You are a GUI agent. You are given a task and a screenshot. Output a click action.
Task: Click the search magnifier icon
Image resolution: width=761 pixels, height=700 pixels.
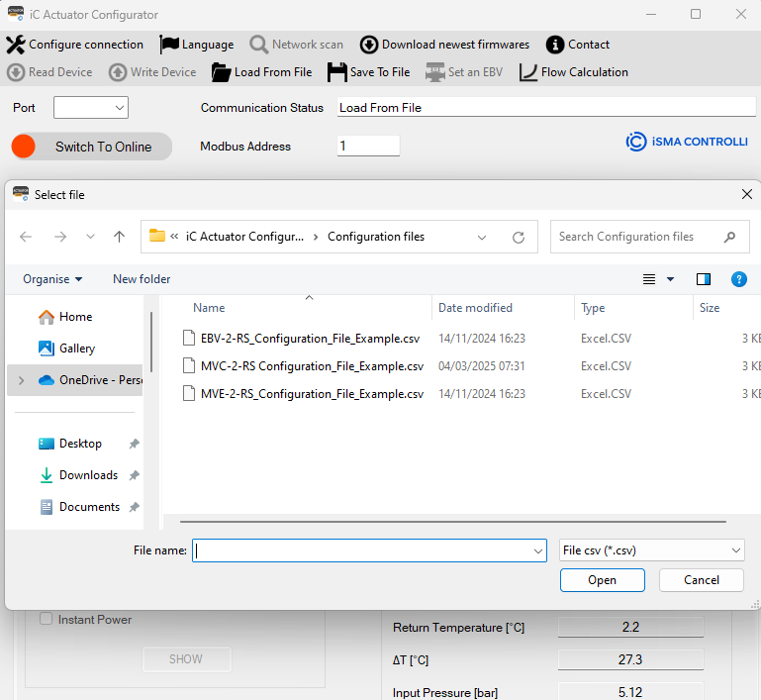tap(729, 237)
